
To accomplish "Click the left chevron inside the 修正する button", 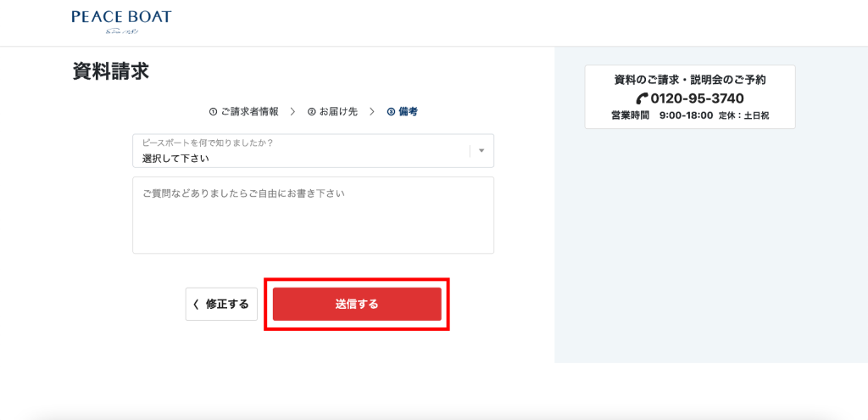I will pyautogui.click(x=196, y=304).
